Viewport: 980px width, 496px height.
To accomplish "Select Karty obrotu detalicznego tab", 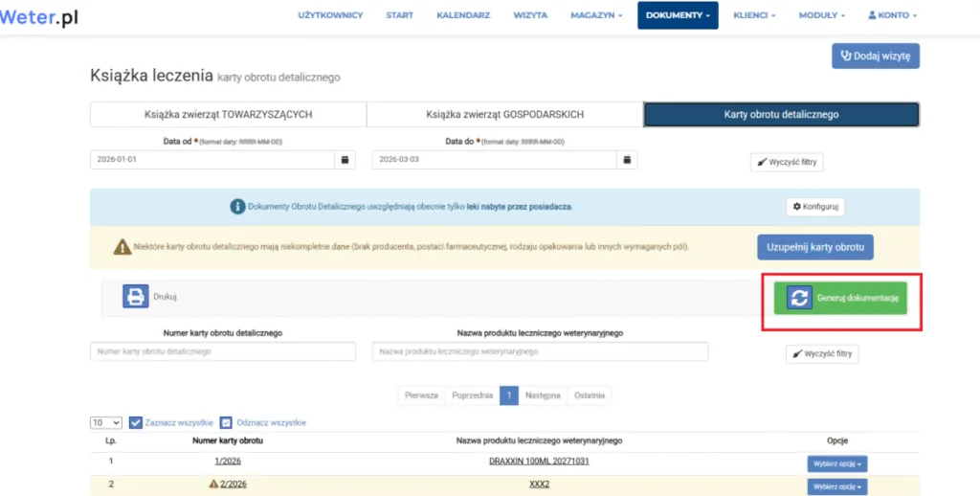I will 781,115.
